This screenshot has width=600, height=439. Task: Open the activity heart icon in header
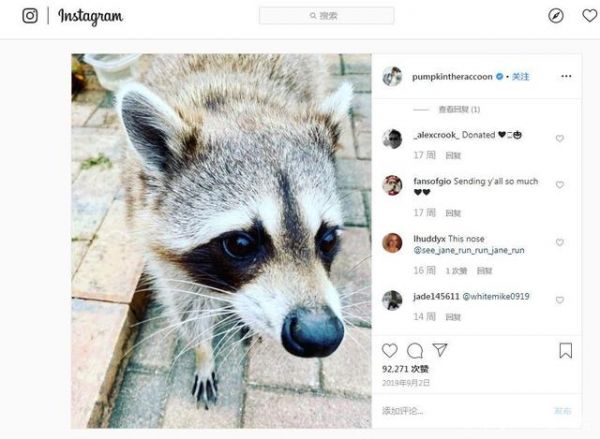(589, 16)
